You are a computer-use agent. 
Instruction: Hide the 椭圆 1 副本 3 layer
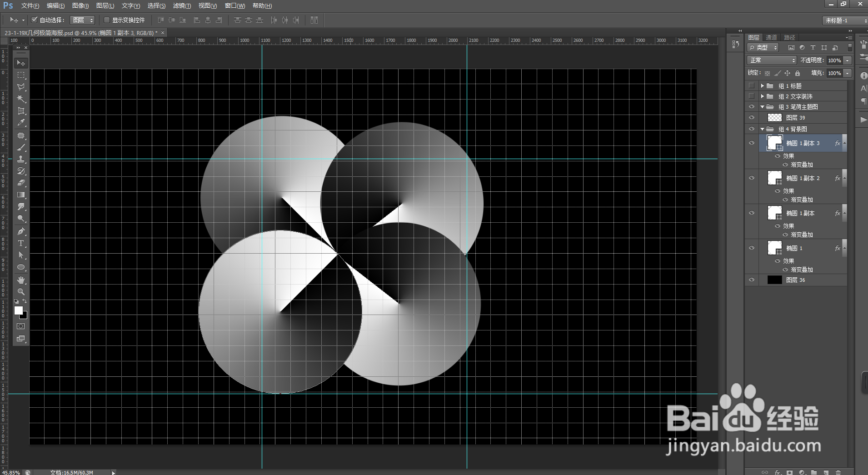[752, 143]
